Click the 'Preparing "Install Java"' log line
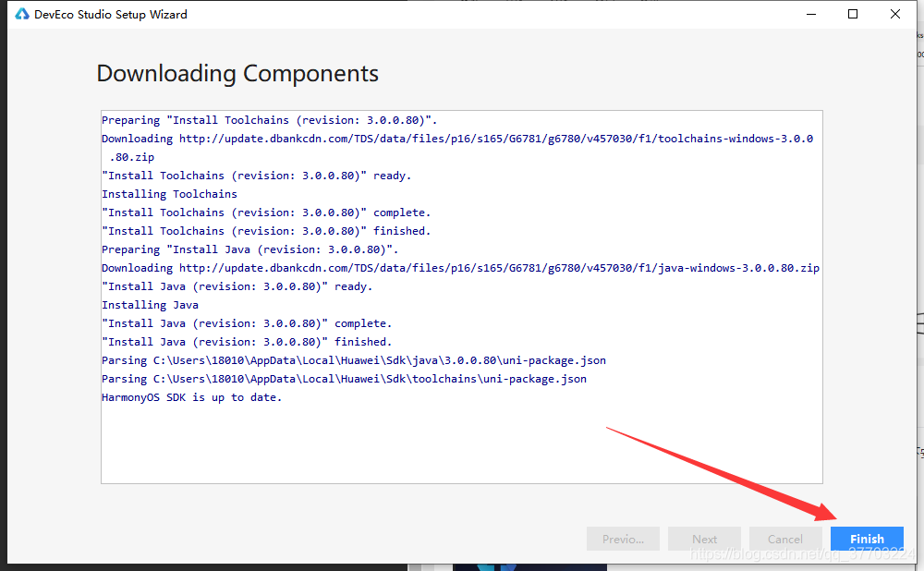 click(x=249, y=249)
